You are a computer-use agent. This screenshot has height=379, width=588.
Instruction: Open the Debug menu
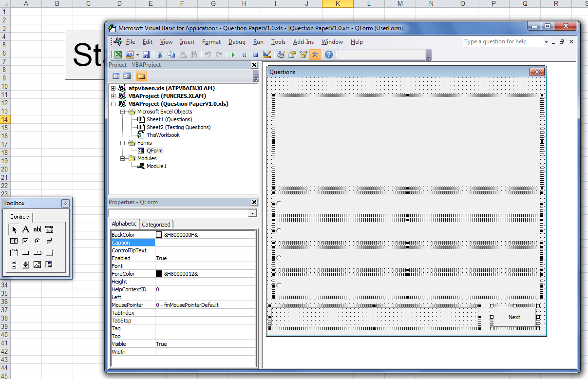pyautogui.click(x=237, y=42)
